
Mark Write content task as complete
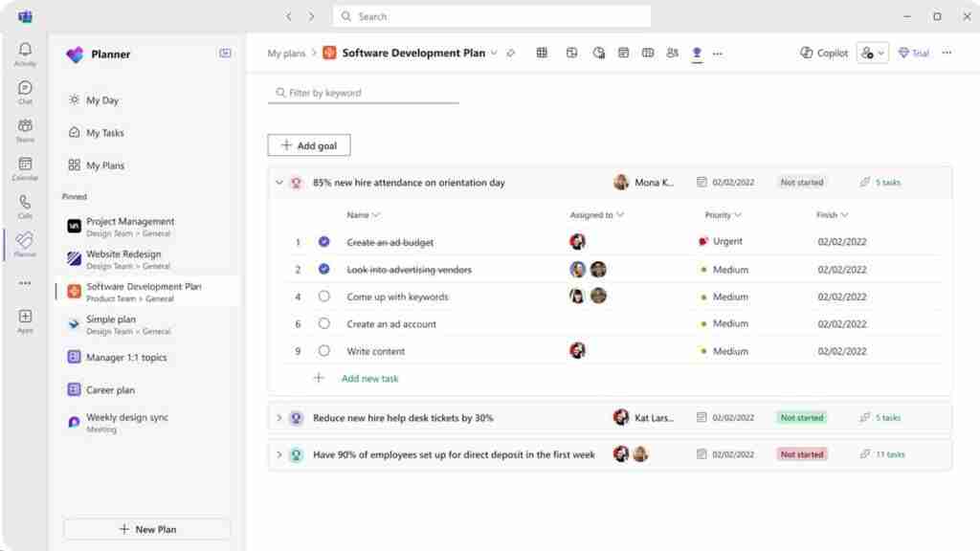tap(323, 350)
